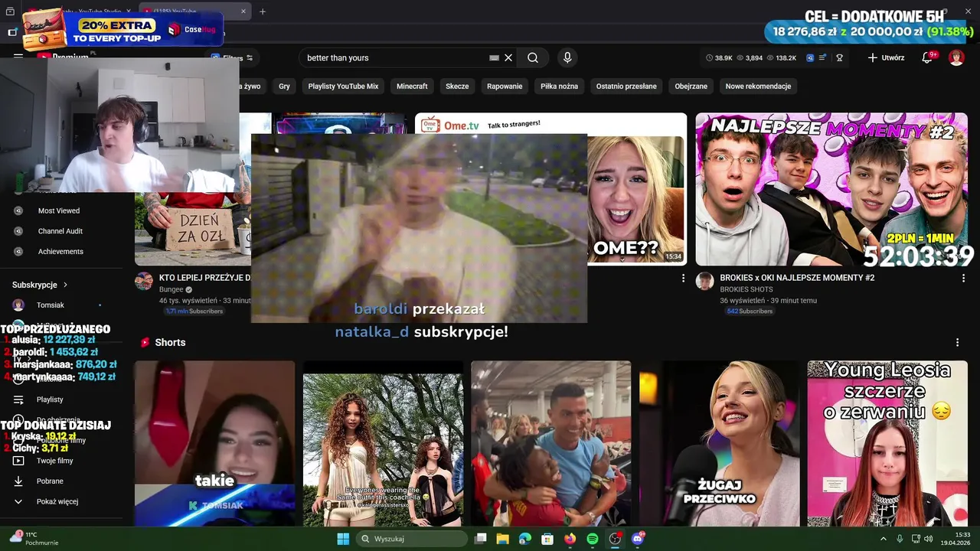This screenshot has height=551, width=980.
Task: Open Most Viewed in sidebar
Action: click(58, 210)
